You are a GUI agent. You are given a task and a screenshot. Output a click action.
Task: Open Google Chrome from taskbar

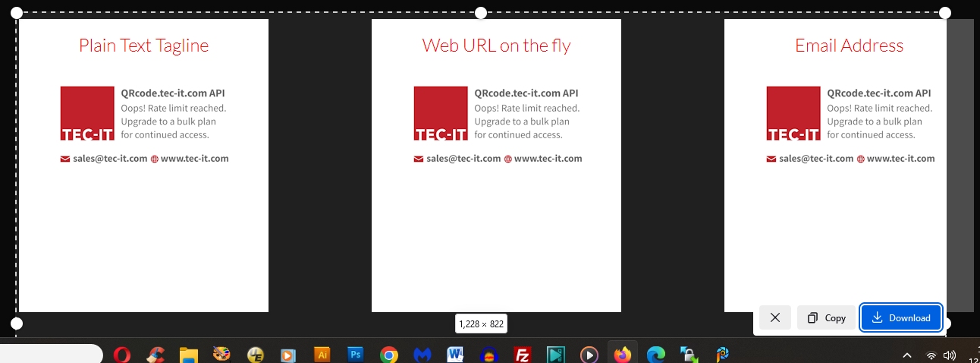(389, 355)
